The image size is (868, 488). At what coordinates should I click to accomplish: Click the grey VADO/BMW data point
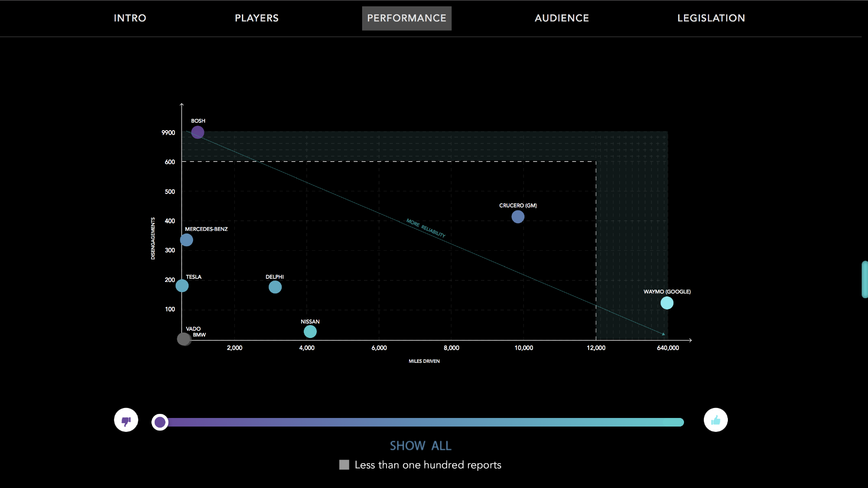(x=184, y=339)
